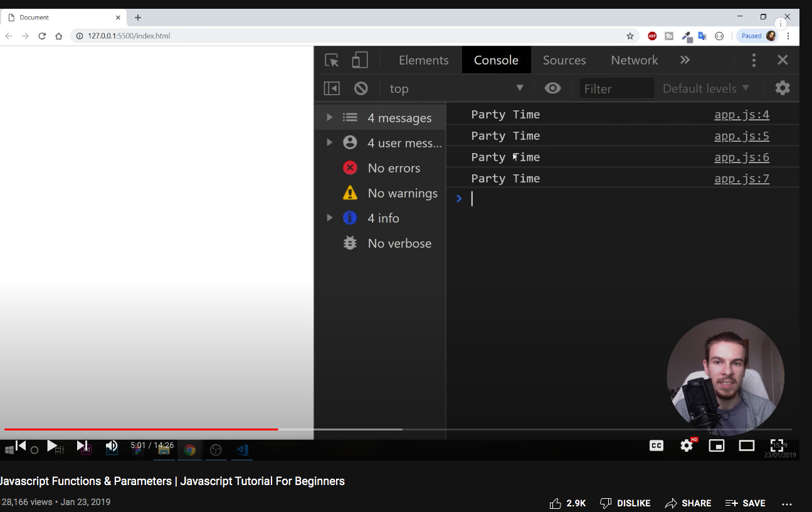Like the video with the 2.9K button
Viewport: 812px width, 512px height.
tap(567, 503)
